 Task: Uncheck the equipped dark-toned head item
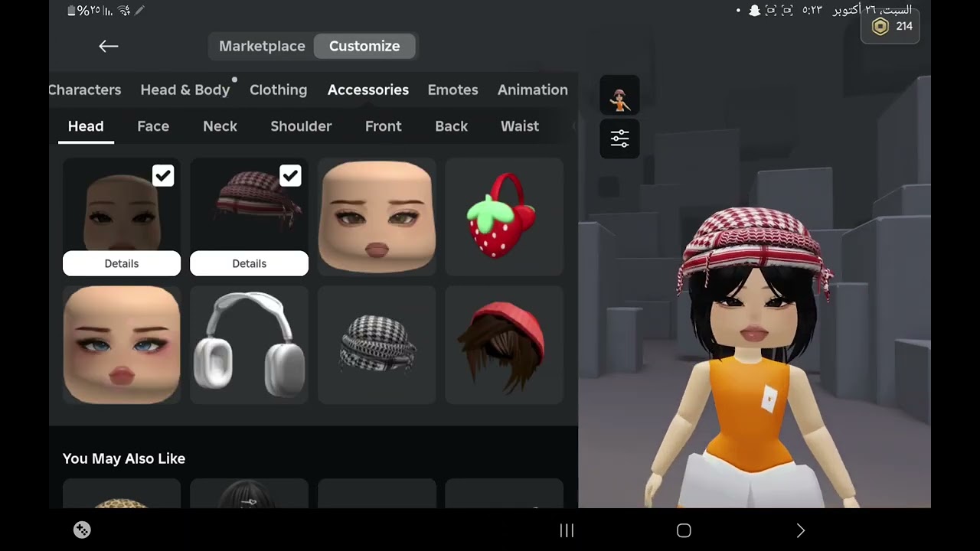pyautogui.click(x=162, y=176)
